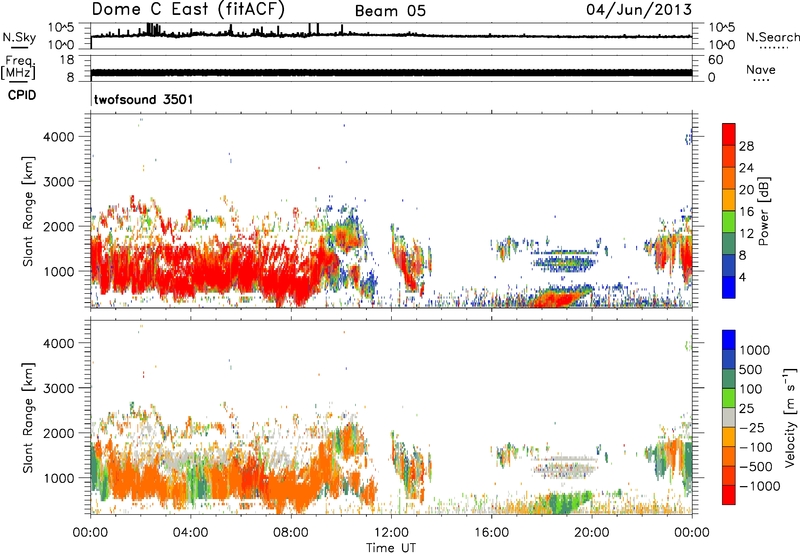Click the "08:00" time tick label
800x554 pixels.
click(291, 533)
